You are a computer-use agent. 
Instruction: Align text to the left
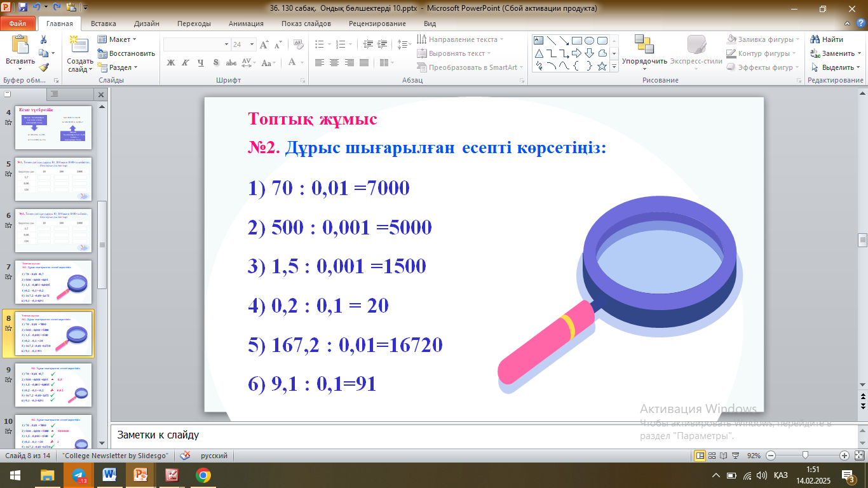(x=320, y=63)
